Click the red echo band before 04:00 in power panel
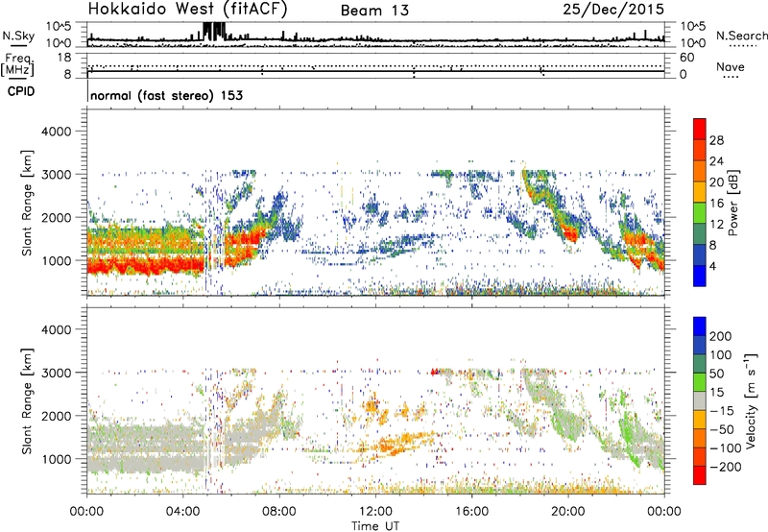Image resolution: width=768 pixels, height=532 pixels. (147, 266)
